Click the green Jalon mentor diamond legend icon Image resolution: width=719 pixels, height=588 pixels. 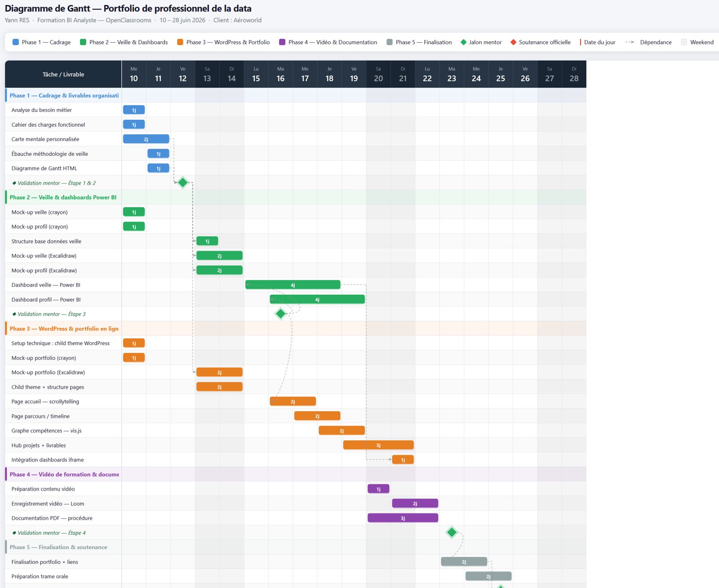tap(464, 42)
